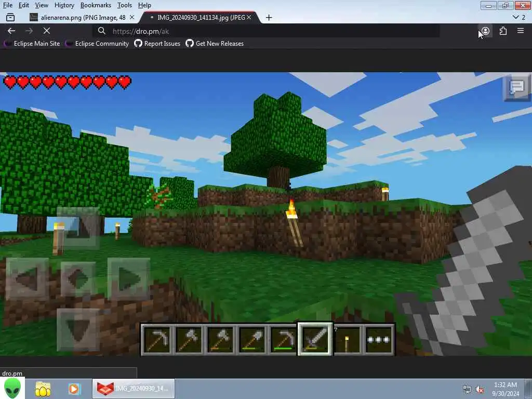Close the IMG_20240930_141134.jpg tab
Image resolution: width=532 pixels, height=399 pixels.
tap(249, 17)
